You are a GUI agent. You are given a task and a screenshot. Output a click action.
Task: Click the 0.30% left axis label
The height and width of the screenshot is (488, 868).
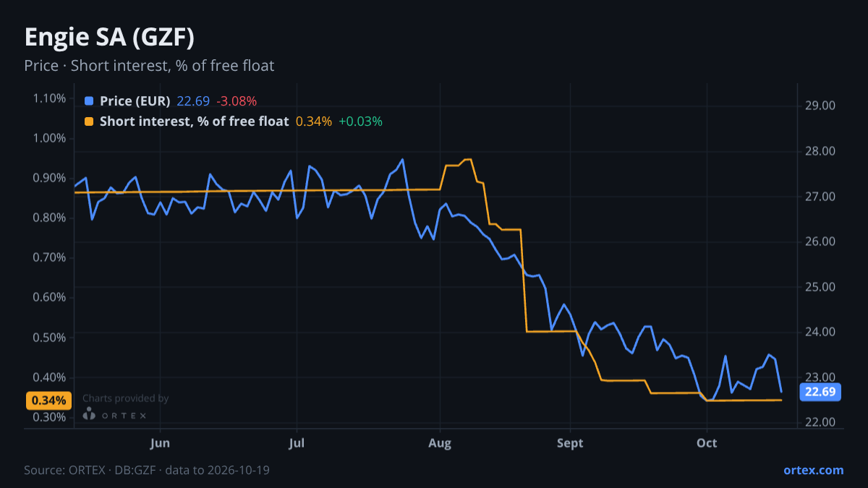pyautogui.click(x=49, y=417)
